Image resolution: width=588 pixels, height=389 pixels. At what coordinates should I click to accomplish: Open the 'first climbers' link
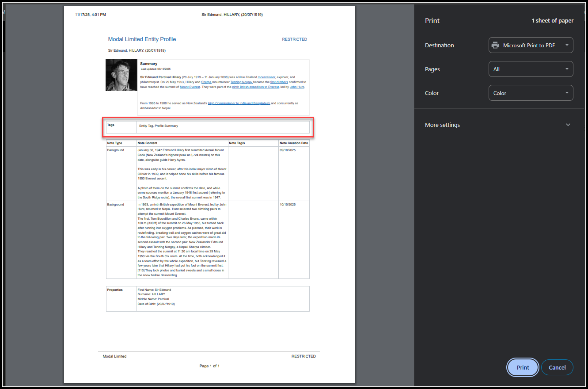click(x=279, y=82)
